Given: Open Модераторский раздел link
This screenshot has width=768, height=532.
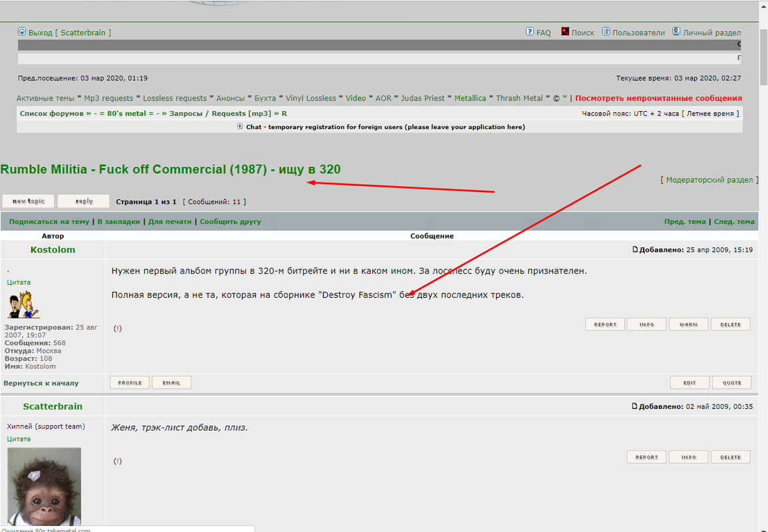Looking at the screenshot, I should [x=709, y=180].
